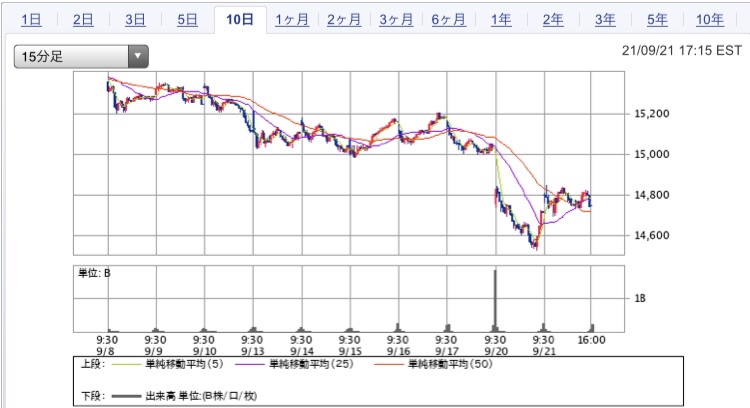
Task: Click the 出来高 単位:(B株/口/枚) legend text
Action: coord(201,396)
